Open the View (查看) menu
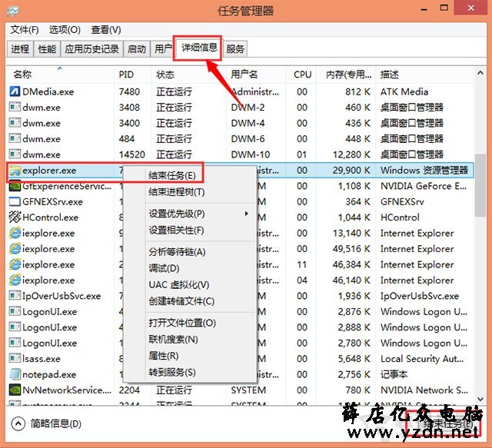This screenshot has height=448, width=492. coord(106,30)
